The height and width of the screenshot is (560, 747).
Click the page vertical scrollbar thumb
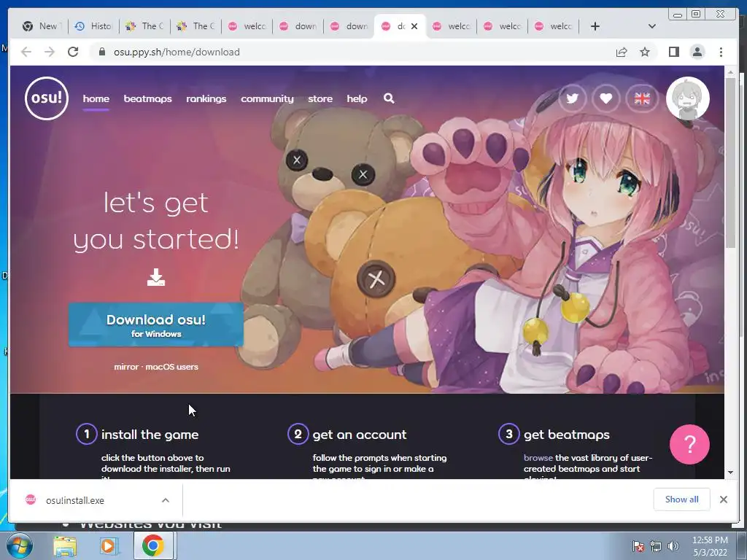[730, 162]
